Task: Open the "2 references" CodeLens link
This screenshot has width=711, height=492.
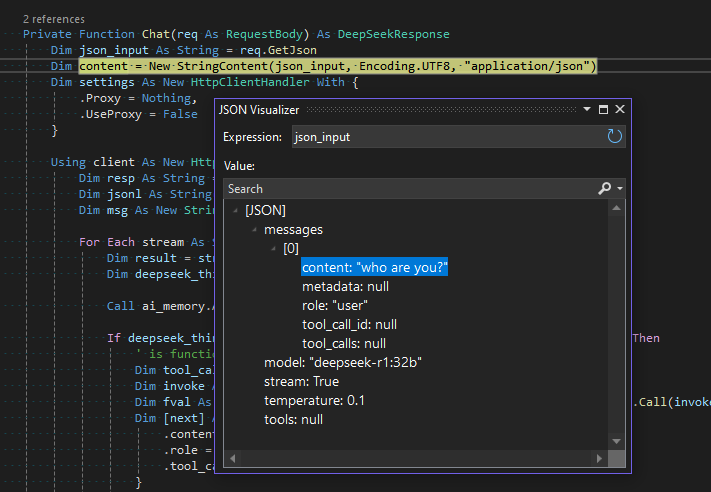Action: (x=54, y=19)
